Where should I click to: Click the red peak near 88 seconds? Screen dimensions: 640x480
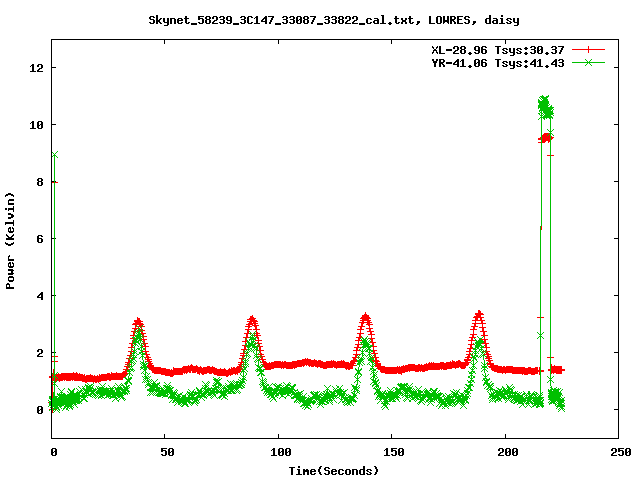pyautogui.click(x=252, y=320)
